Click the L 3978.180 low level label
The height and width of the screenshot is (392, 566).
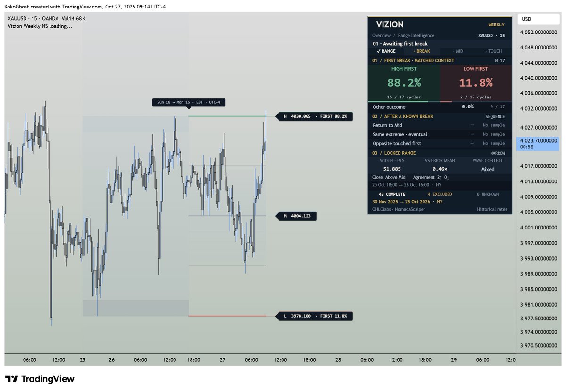coord(315,316)
